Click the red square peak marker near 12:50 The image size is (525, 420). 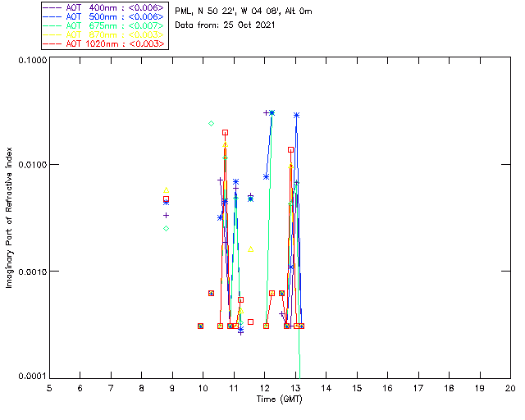[290, 150]
